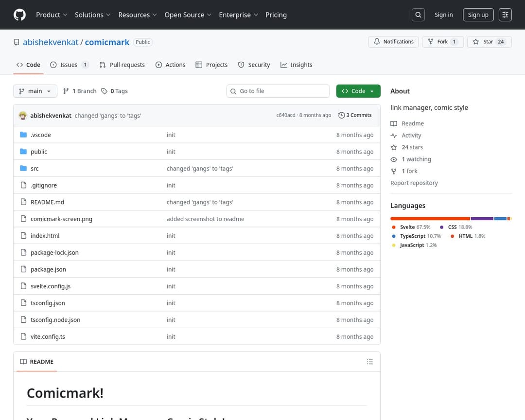Click the search magnifier icon
Screen dimensions: 525x420
pos(418,15)
